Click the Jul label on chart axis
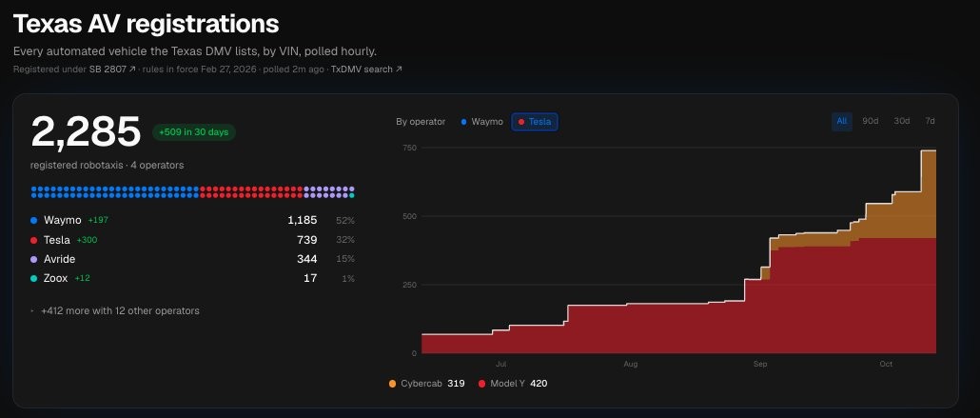Image resolution: width=980 pixels, height=418 pixels. click(x=500, y=364)
